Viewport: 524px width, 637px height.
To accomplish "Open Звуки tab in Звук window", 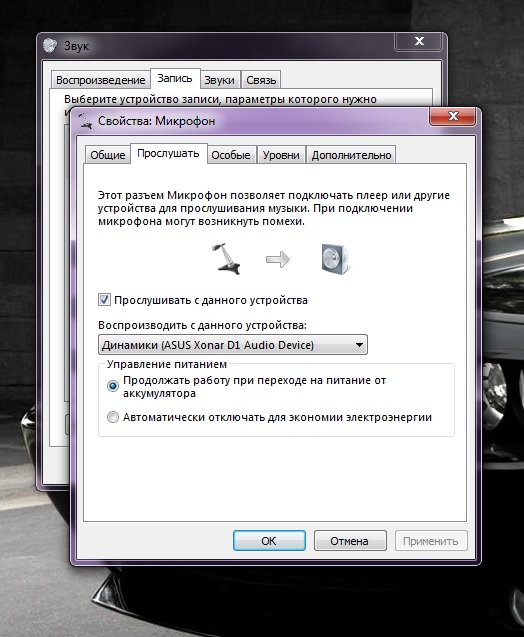I will click(220, 80).
